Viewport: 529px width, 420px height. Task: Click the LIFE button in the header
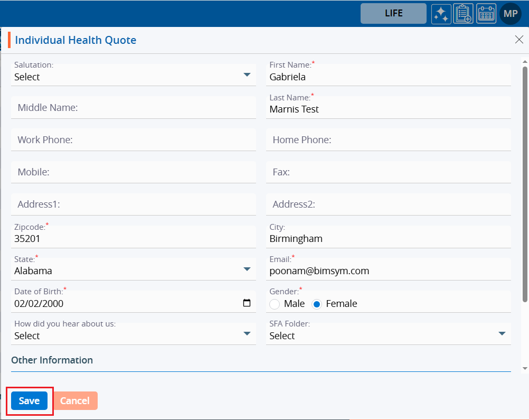(x=393, y=14)
